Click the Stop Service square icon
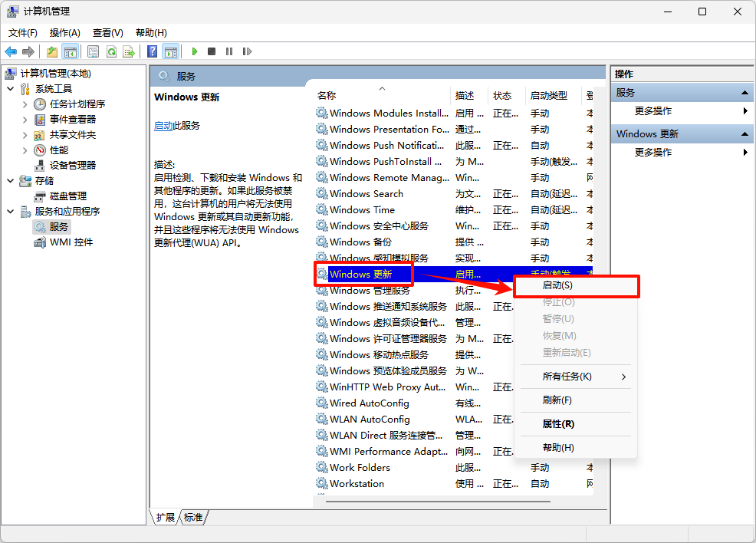The image size is (756, 543). [211, 51]
